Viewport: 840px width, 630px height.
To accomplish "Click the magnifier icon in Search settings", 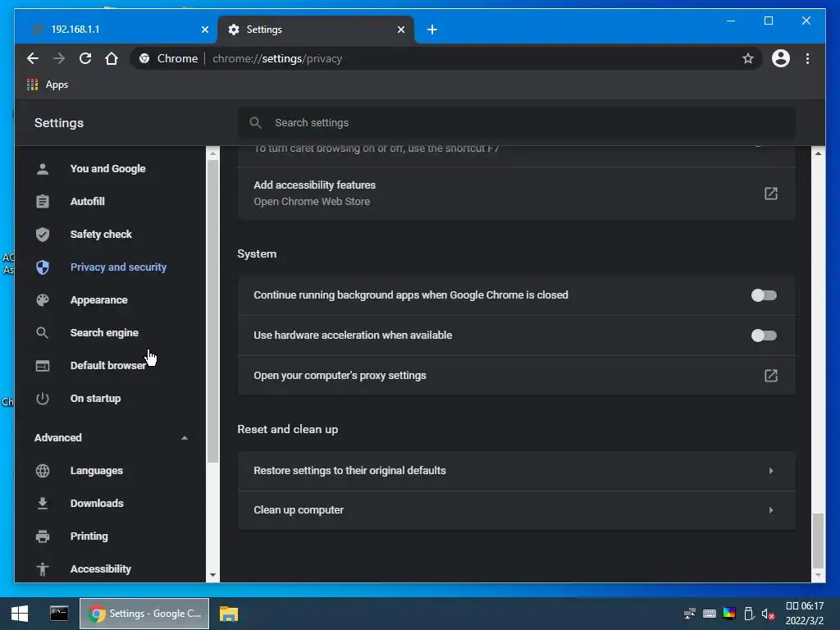I will coord(256,123).
